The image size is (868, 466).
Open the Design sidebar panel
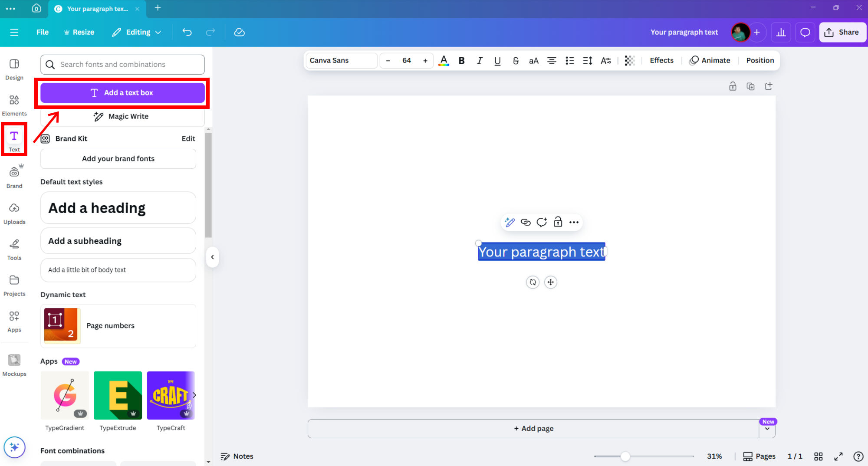pos(14,69)
